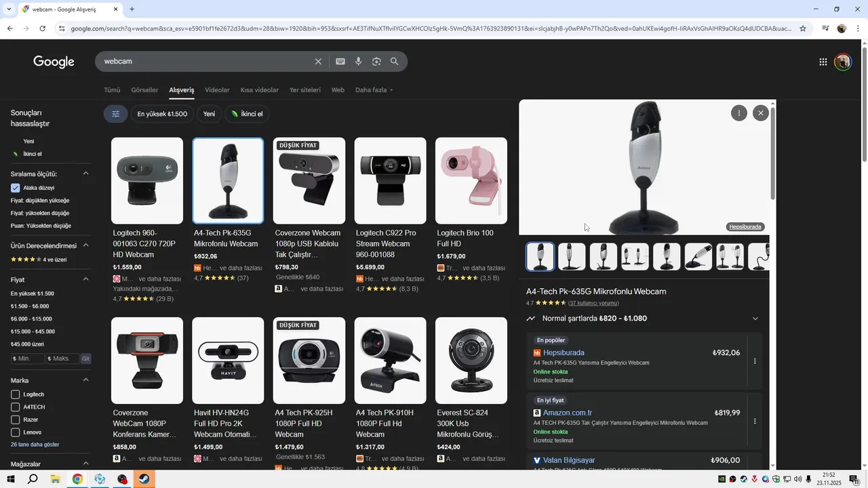Open the Hepsiburada store link
Image resolution: width=868 pixels, height=488 pixels.
(564, 352)
